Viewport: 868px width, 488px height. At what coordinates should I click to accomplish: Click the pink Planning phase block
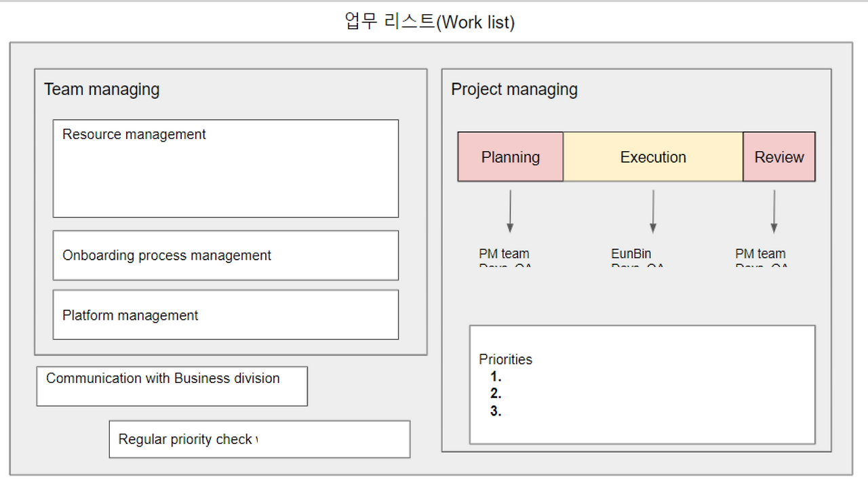pyautogui.click(x=511, y=157)
